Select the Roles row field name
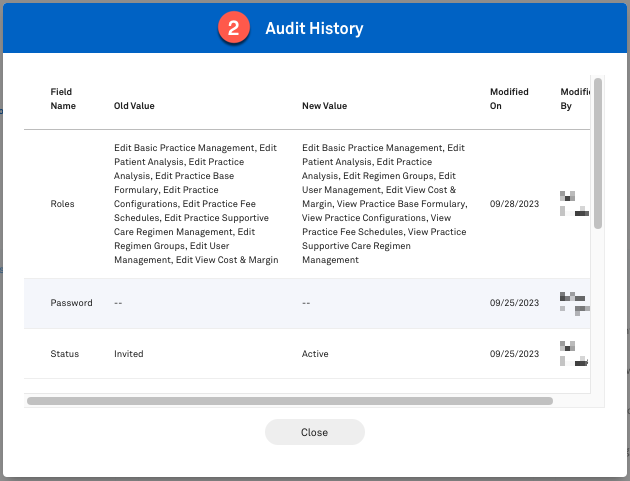The image size is (630, 481). 62,203
